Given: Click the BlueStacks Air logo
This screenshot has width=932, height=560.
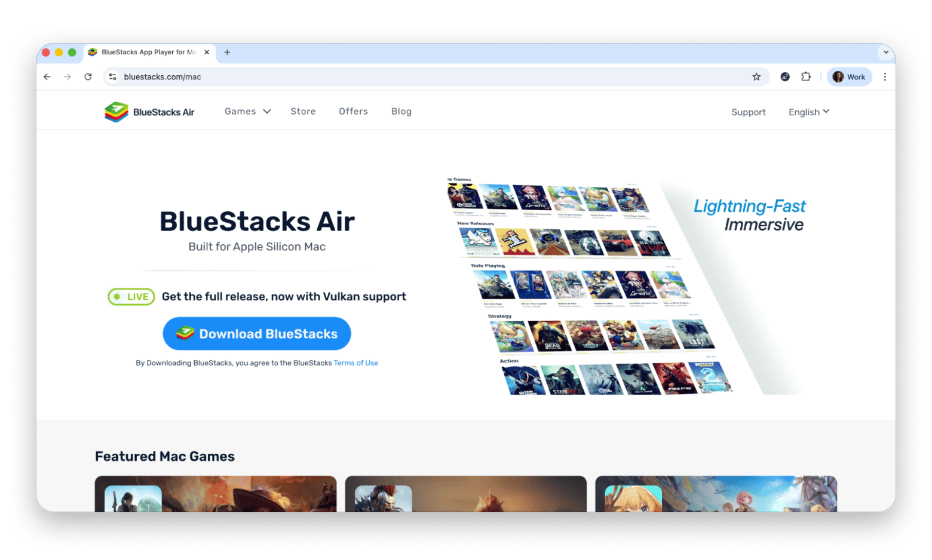Looking at the screenshot, I should 149,112.
